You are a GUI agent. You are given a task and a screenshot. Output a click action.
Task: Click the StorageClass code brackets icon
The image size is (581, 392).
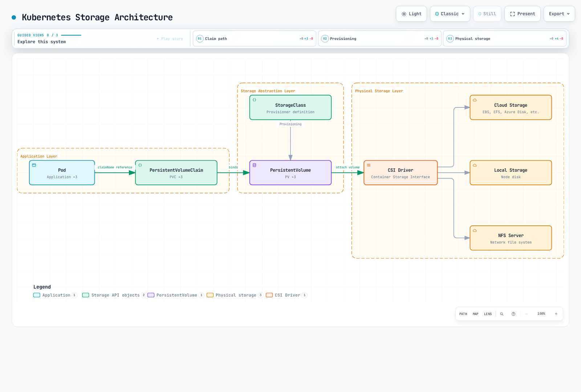(x=255, y=100)
